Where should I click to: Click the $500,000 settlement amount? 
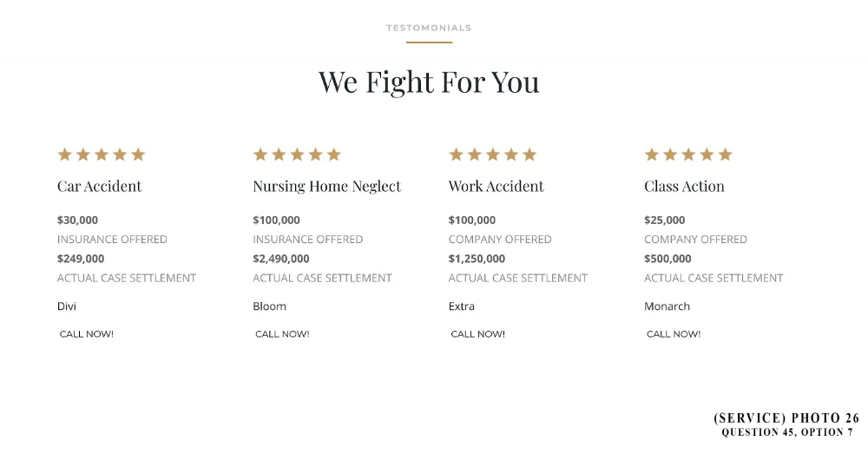(667, 259)
